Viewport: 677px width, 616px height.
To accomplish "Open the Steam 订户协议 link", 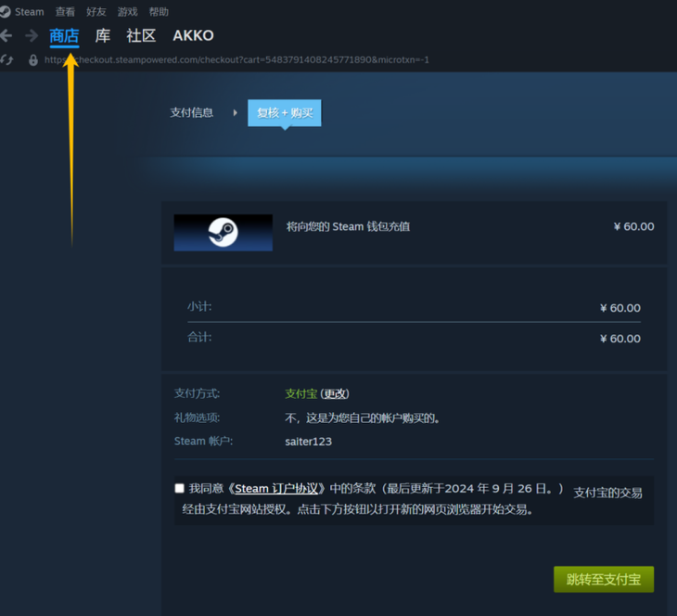I will pos(276,489).
